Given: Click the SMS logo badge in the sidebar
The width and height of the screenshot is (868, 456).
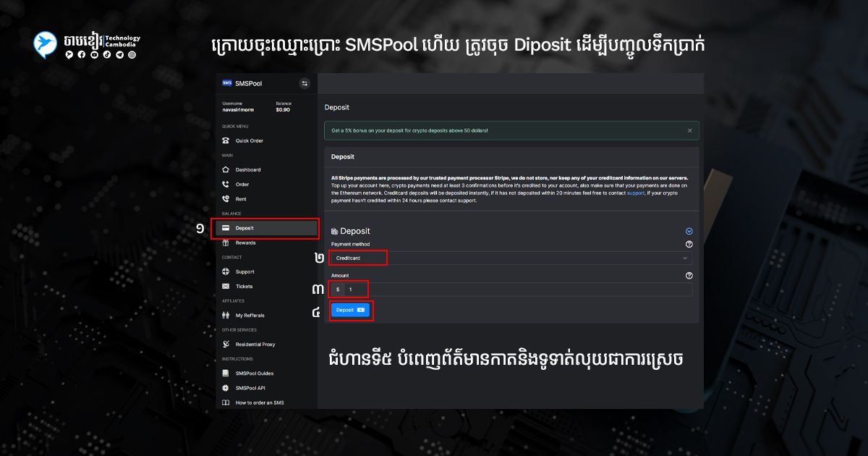Looking at the screenshot, I should coord(227,83).
